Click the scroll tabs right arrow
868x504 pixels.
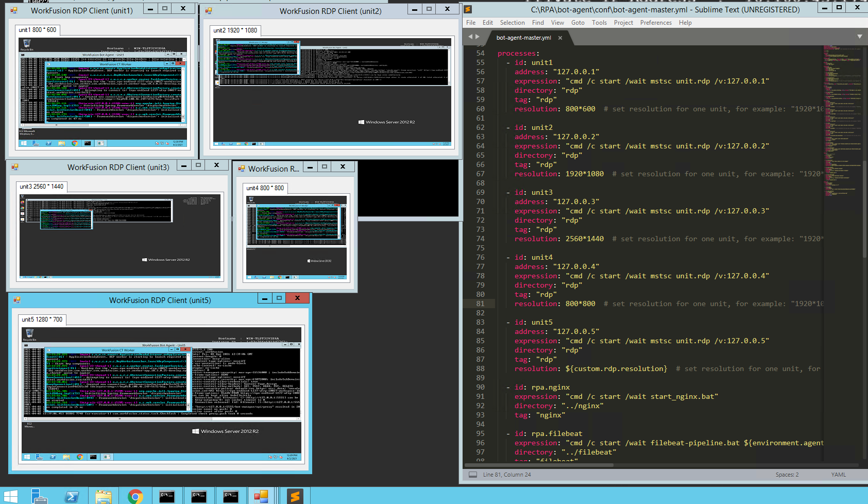point(478,37)
